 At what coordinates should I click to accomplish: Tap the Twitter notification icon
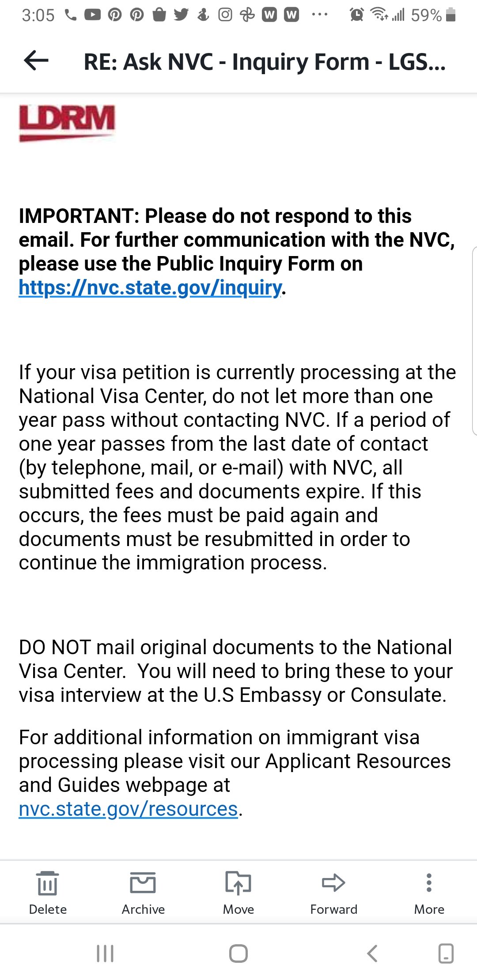pos(181,15)
